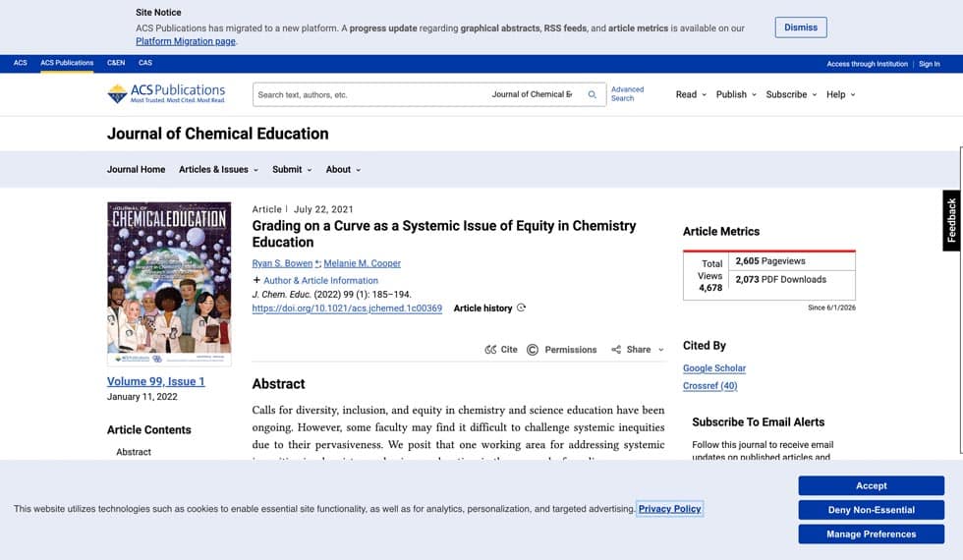This screenshot has height=560, width=963.
Task: Select the C&EN top bar tab
Action: (116, 63)
